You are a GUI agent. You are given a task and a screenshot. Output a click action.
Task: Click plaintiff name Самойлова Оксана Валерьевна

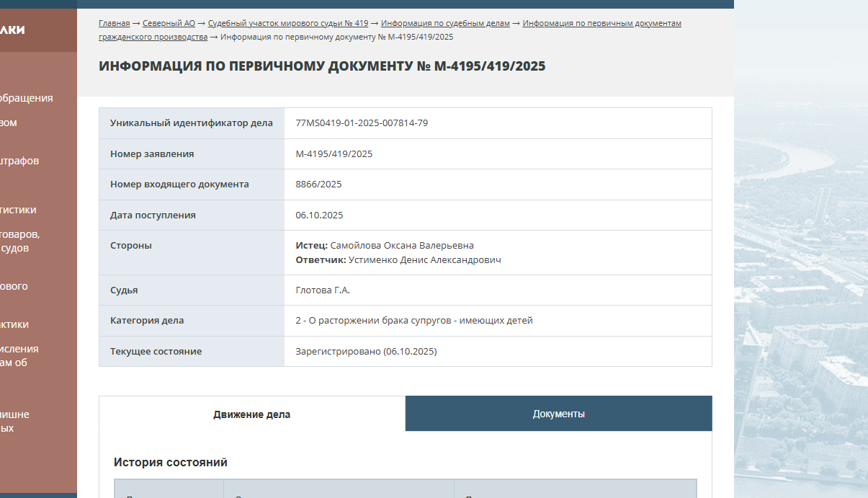pyautogui.click(x=401, y=246)
